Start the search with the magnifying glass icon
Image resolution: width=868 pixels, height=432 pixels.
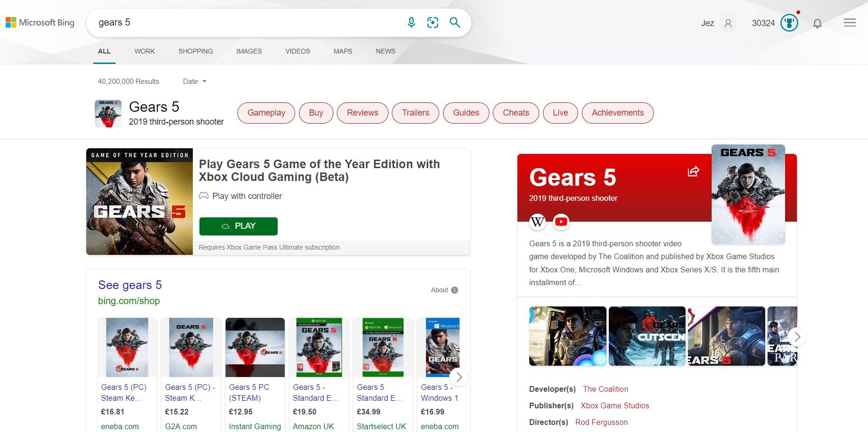click(454, 22)
